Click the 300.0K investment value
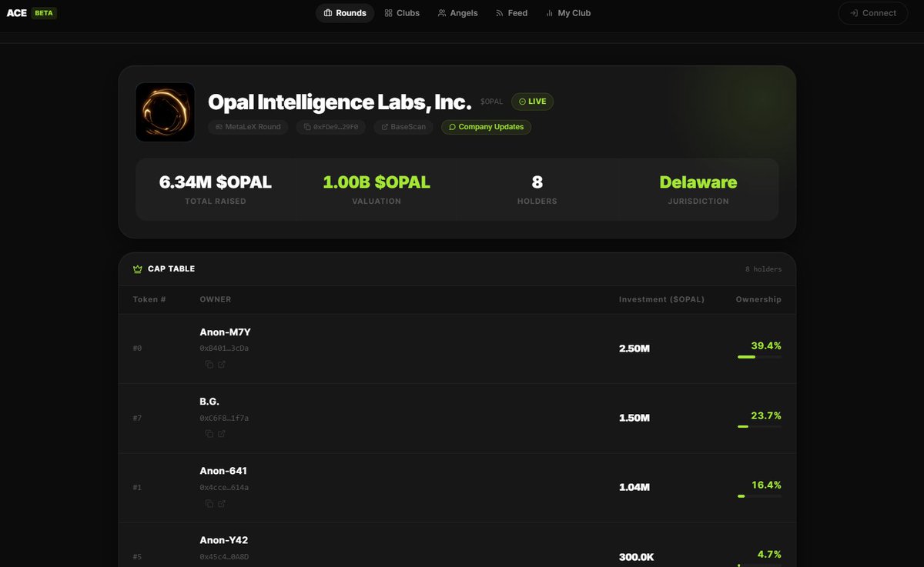Image resolution: width=924 pixels, height=567 pixels. [x=637, y=557]
